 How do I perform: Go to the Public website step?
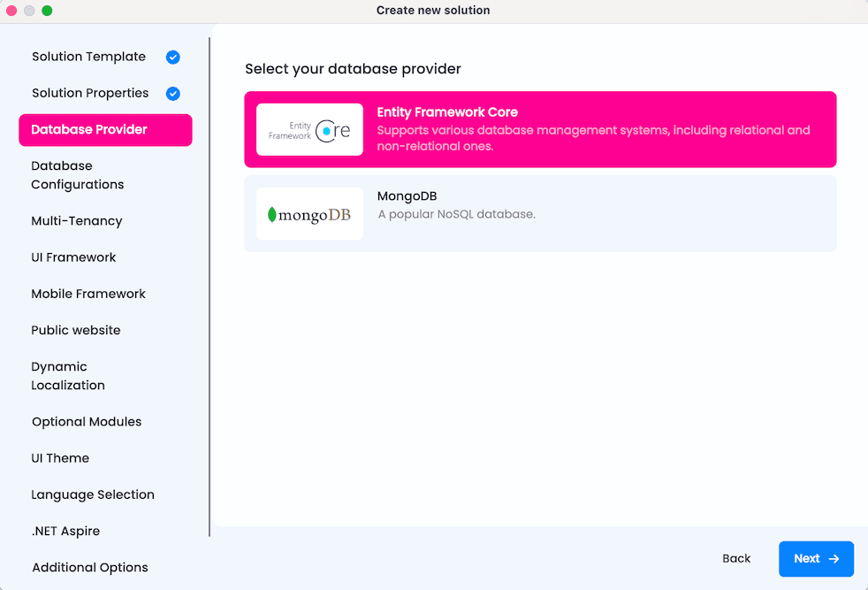click(x=76, y=330)
